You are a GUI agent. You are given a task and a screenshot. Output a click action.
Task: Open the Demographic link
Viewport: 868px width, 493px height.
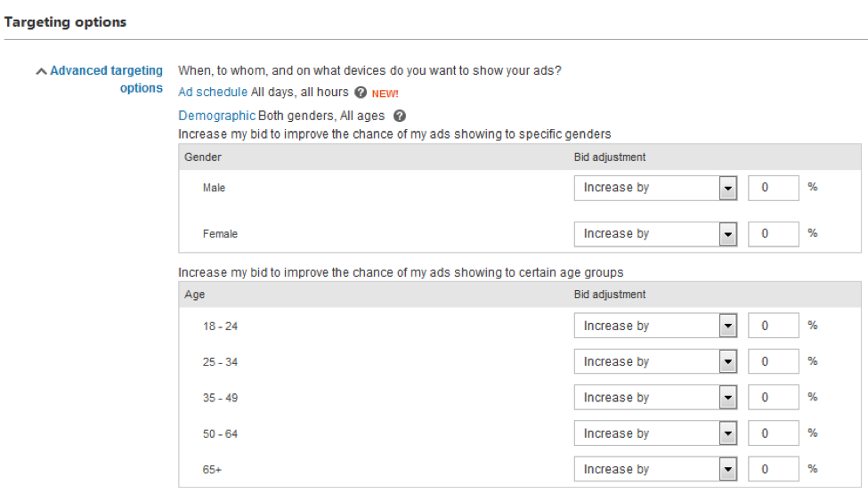point(216,116)
